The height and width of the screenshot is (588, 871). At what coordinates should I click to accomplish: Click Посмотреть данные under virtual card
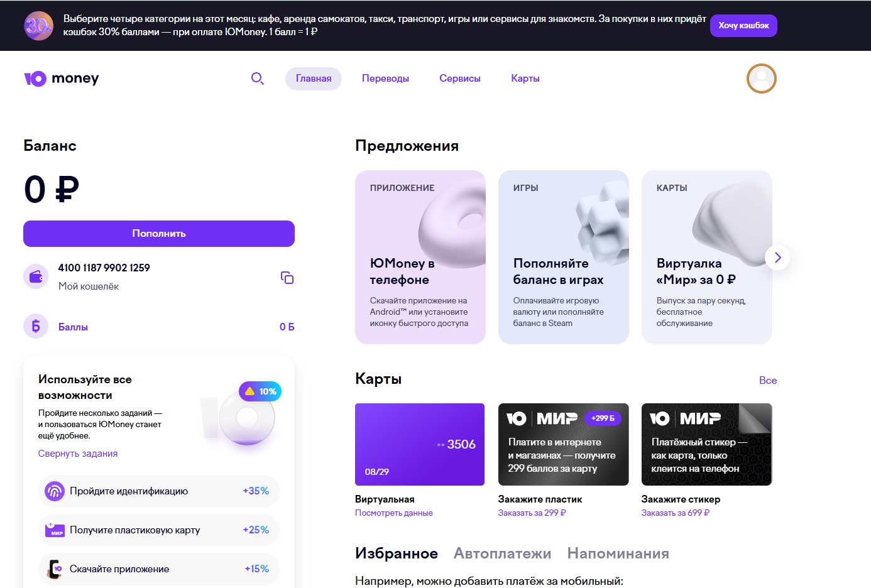tap(394, 513)
